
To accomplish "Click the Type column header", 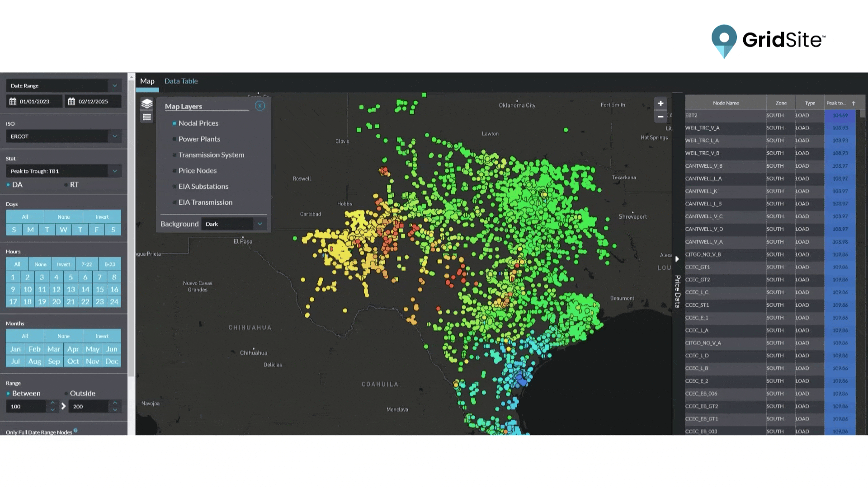I will point(810,103).
